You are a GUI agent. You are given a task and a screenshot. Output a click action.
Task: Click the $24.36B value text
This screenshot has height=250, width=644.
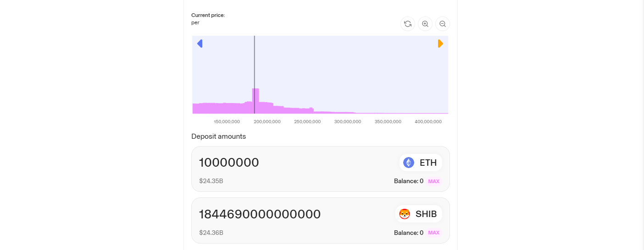(x=211, y=233)
